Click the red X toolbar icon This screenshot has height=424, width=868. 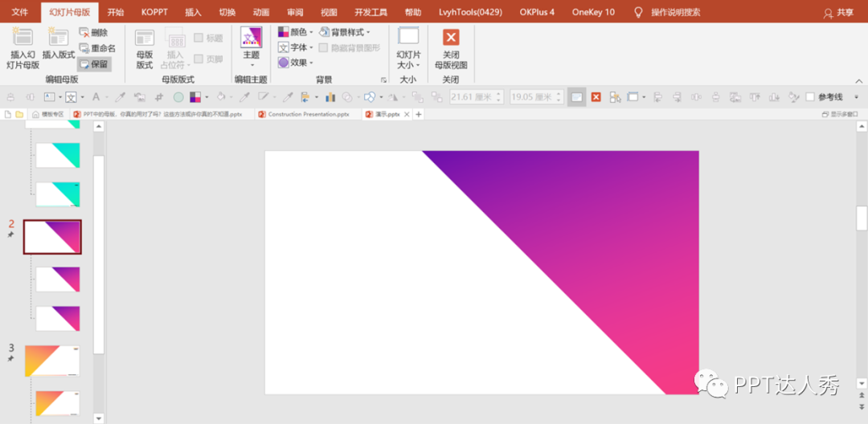point(596,97)
